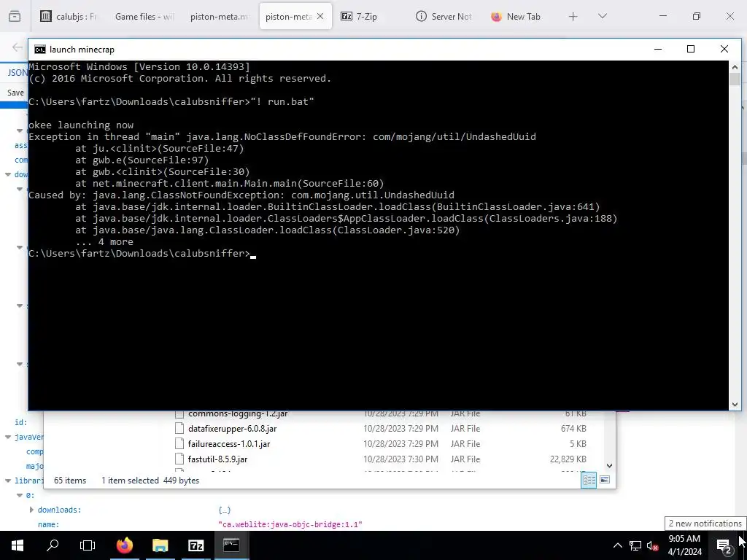
Task: Collapse the dow... JSON node in viewer
Action: [8, 175]
